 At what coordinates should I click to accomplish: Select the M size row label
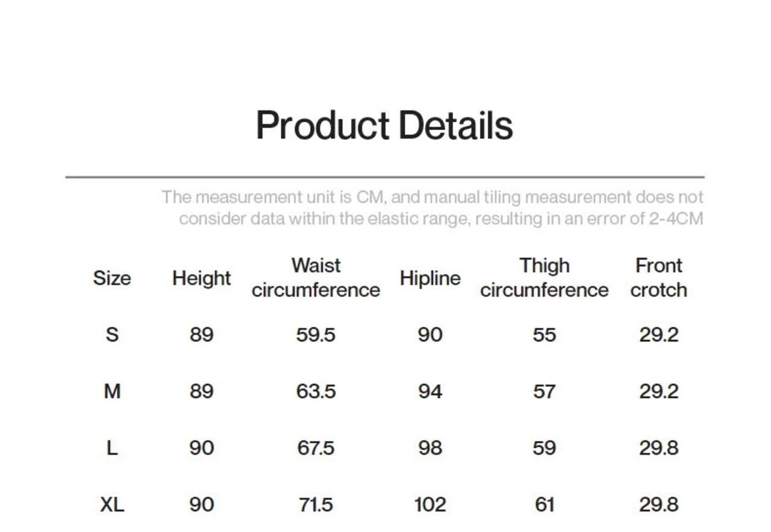click(x=112, y=392)
